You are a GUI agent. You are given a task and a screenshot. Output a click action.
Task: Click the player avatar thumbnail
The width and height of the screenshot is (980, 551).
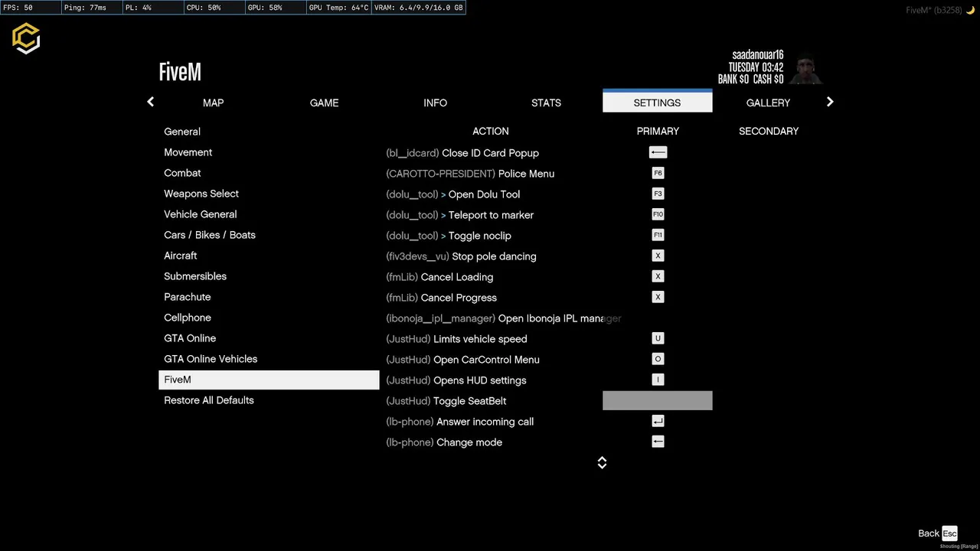pyautogui.click(x=804, y=69)
